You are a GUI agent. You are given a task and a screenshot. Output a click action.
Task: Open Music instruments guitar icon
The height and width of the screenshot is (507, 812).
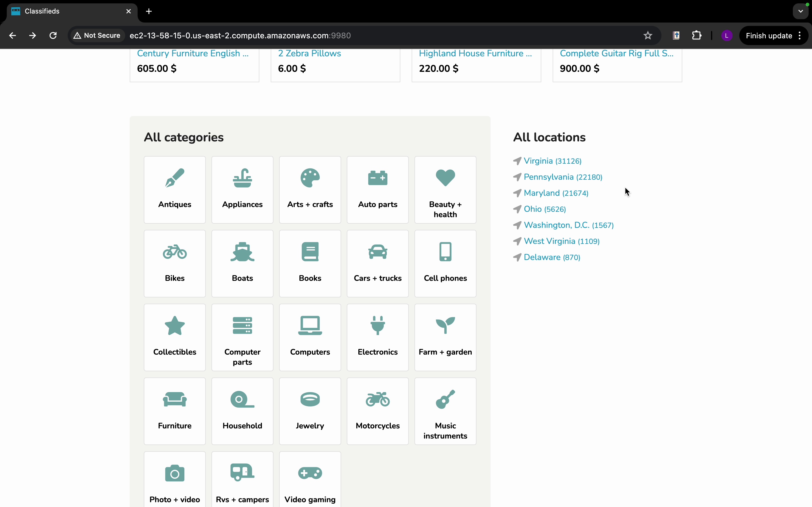coord(445,399)
